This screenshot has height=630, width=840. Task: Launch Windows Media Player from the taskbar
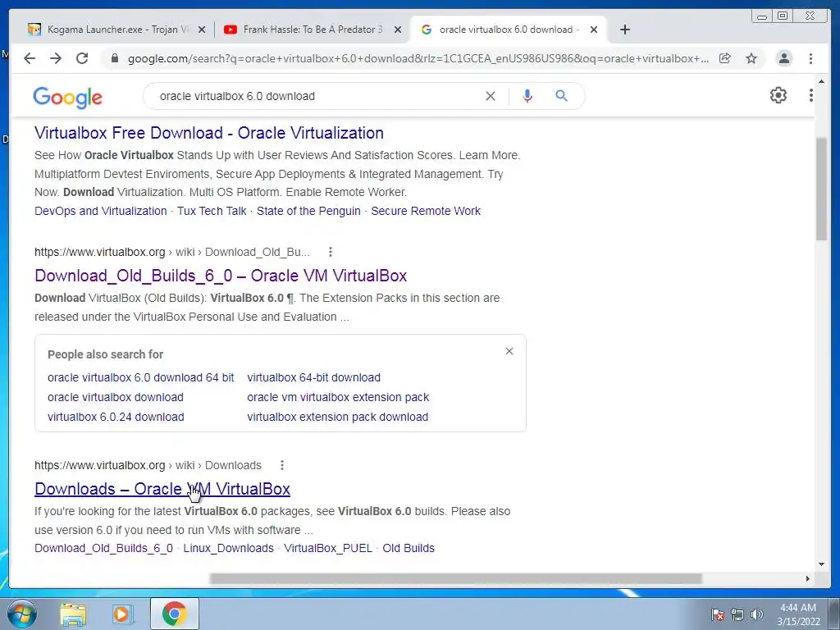coord(122,614)
